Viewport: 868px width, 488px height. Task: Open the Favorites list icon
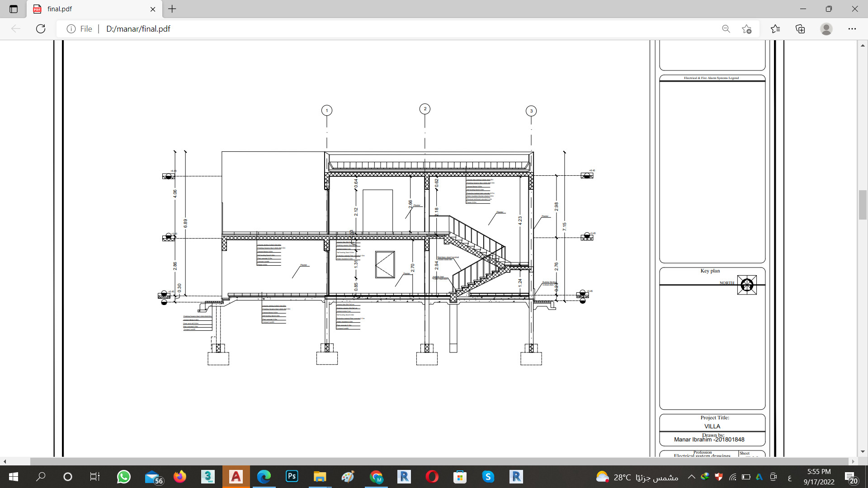click(x=775, y=29)
